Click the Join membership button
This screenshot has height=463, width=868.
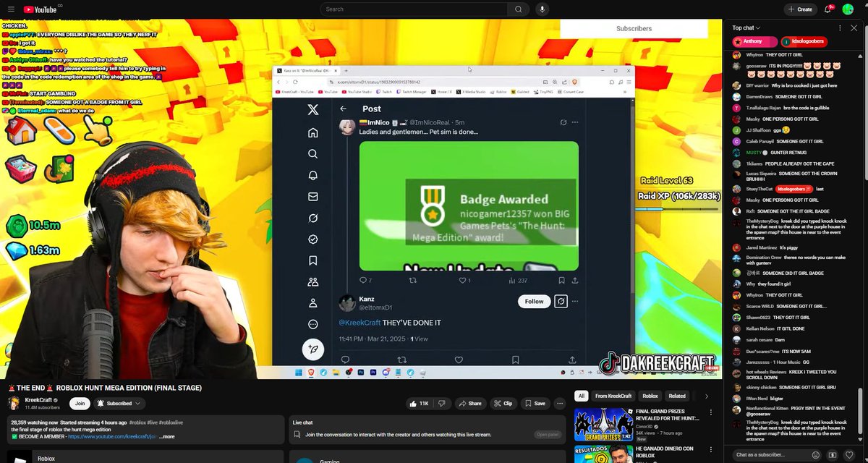point(80,403)
